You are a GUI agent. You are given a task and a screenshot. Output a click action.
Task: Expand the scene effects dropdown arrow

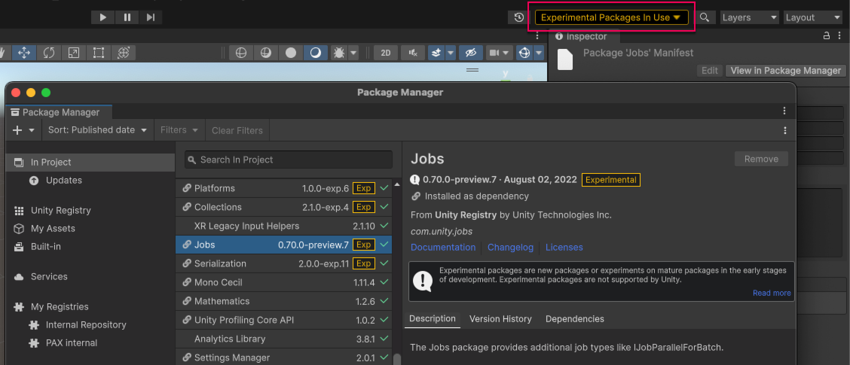coord(450,53)
